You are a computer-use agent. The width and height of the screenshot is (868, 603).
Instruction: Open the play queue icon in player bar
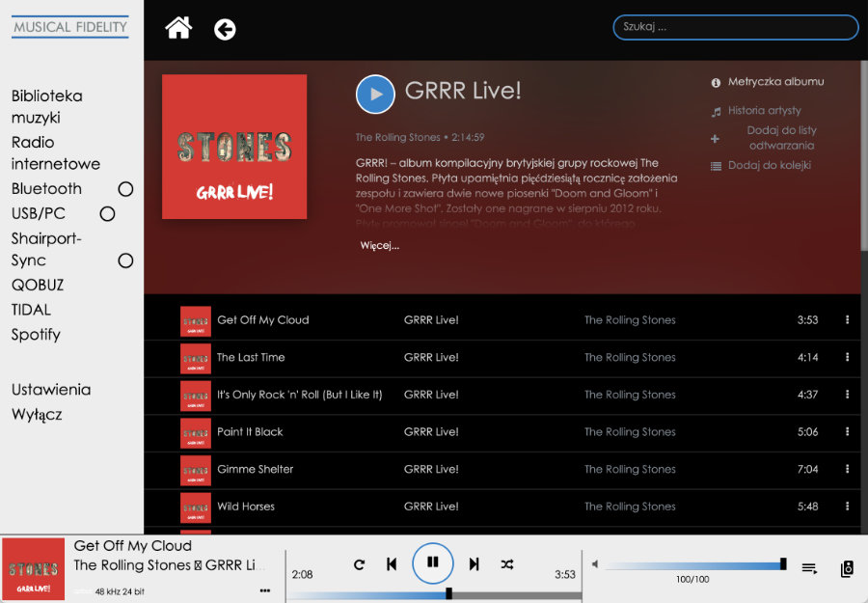pyautogui.click(x=809, y=568)
